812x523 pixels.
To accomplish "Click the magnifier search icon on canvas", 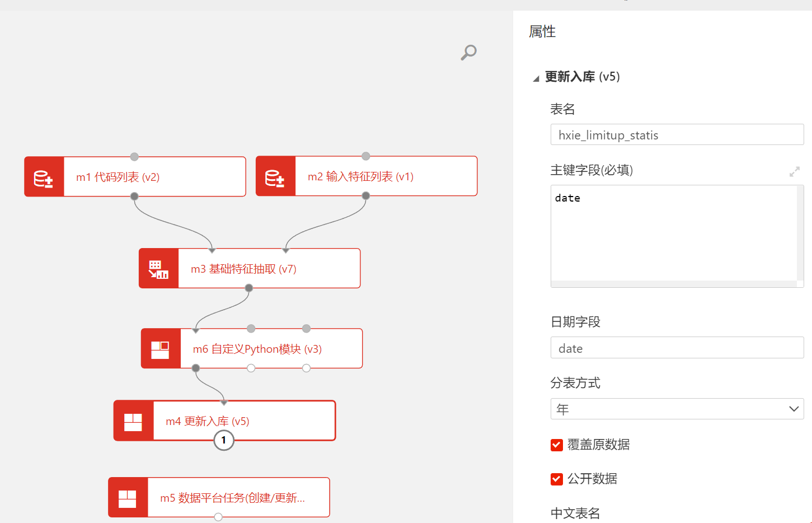I will click(x=468, y=52).
